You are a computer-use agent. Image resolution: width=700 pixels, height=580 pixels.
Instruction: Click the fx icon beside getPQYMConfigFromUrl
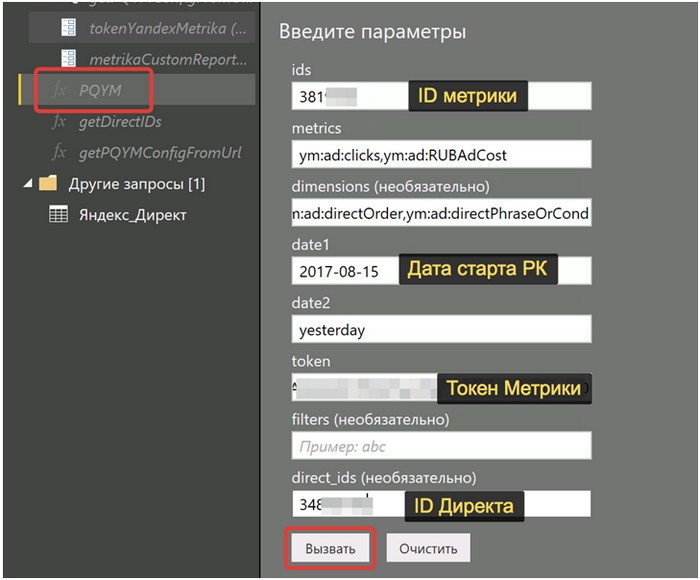click(59, 152)
